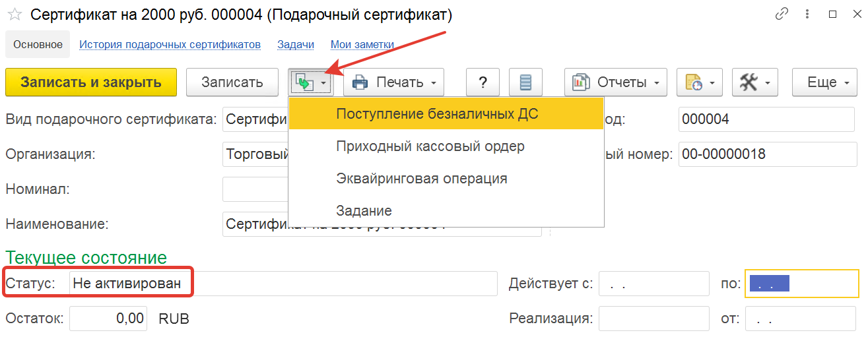Copy link to this form via chain icon
Viewport: 868px width, 337px height.
click(x=783, y=14)
